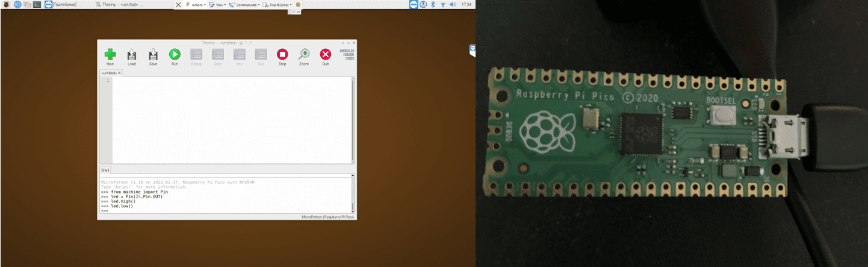Click the Thonny window maximize arrow
The width and height of the screenshot is (868, 267).
[x=349, y=43]
